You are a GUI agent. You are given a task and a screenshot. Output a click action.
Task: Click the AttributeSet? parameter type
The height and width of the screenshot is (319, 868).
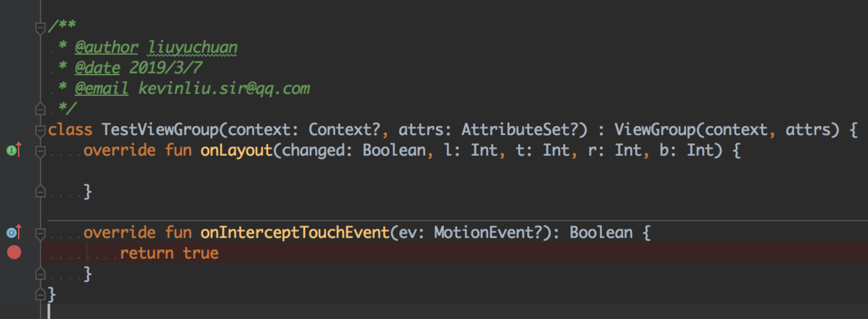coord(524,129)
